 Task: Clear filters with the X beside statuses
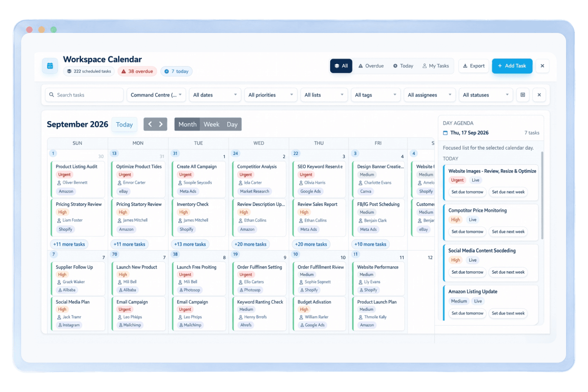click(x=539, y=95)
